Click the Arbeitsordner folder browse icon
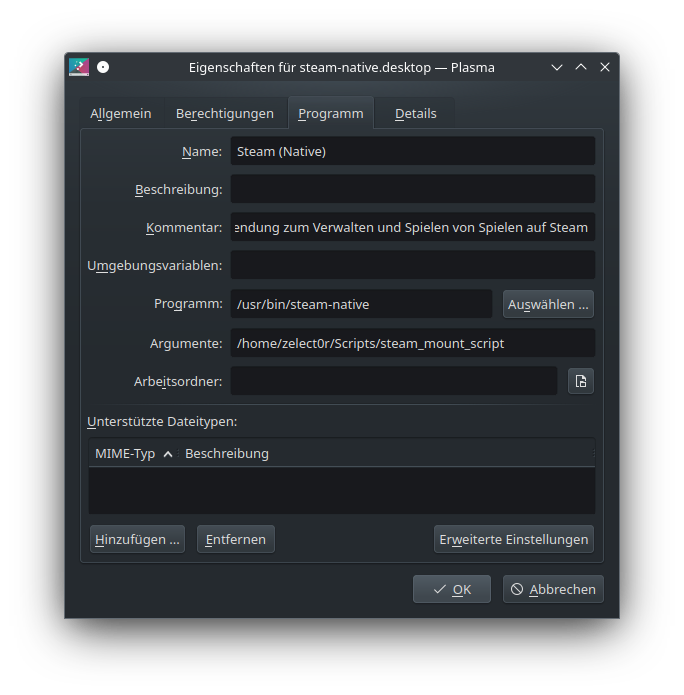684x695 pixels. pyautogui.click(x=581, y=381)
